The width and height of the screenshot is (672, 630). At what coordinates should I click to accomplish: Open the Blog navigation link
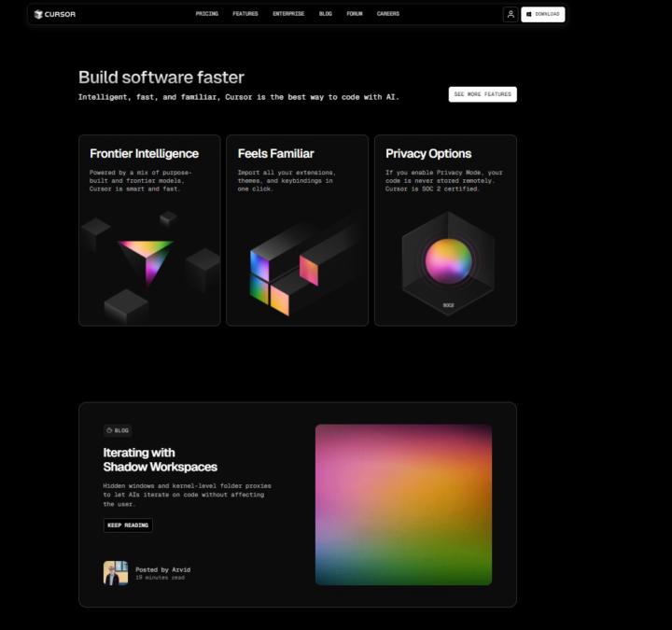coord(325,14)
